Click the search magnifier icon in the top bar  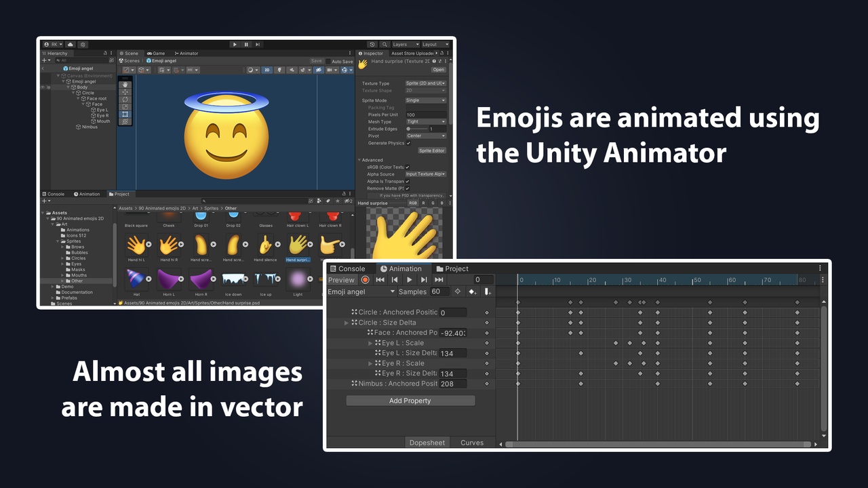pos(384,44)
